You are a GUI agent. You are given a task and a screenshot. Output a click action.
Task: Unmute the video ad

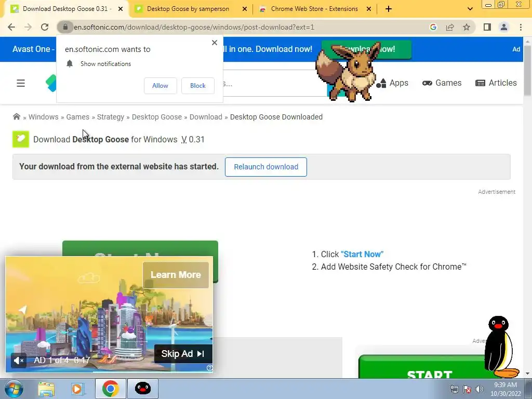pyautogui.click(x=19, y=361)
